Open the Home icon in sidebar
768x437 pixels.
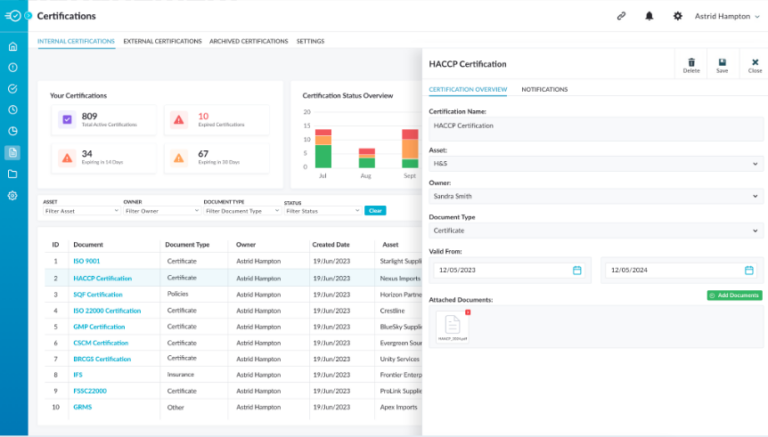[12, 47]
